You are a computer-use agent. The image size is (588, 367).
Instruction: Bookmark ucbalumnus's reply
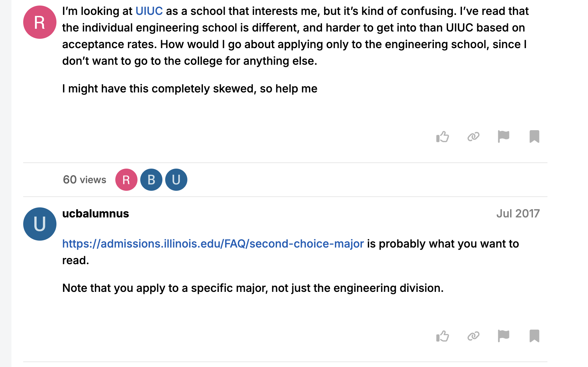[x=534, y=336]
